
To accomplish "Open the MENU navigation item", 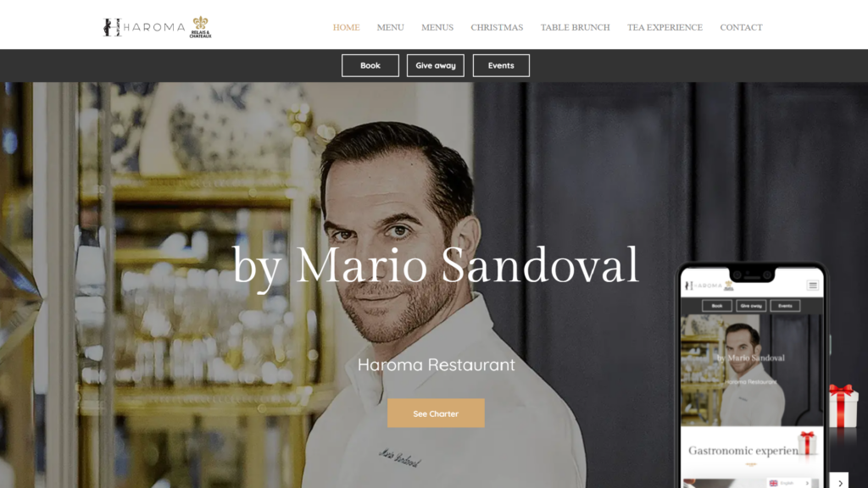I will point(390,27).
